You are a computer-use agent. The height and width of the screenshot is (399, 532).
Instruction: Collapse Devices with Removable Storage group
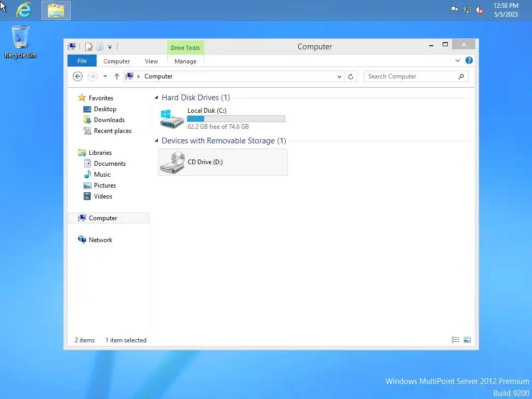(156, 140)
